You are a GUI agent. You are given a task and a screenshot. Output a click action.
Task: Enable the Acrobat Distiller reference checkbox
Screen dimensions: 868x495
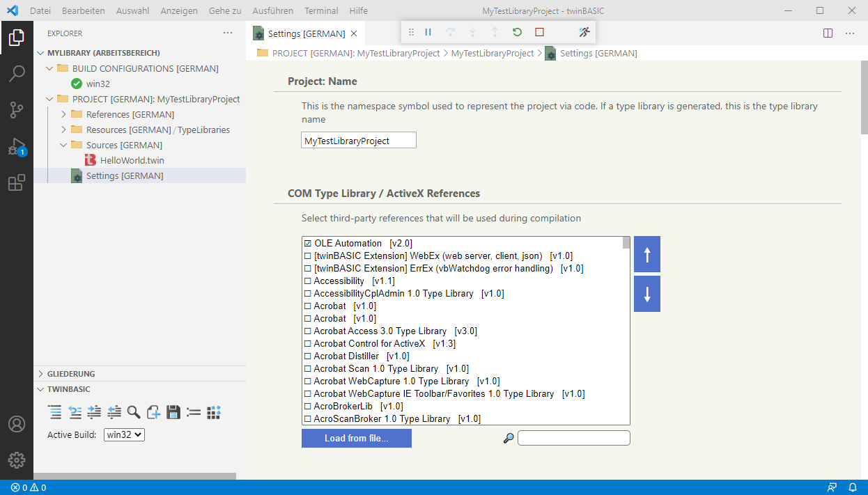pyautogui.click(x=307, y=356)
